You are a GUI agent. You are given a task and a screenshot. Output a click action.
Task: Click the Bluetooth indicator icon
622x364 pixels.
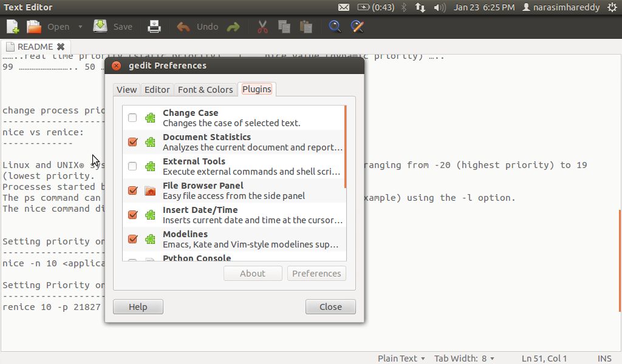(x=404, y=7)
